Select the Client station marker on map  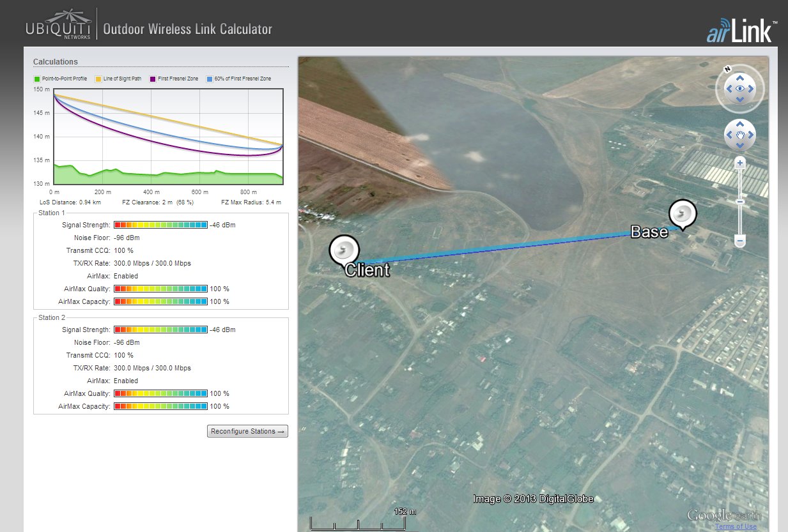click(x=344, y=250)
